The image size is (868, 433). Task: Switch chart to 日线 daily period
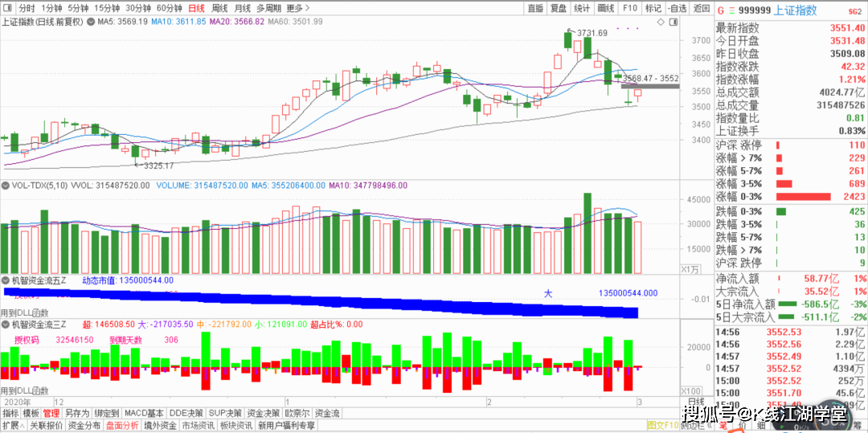(185, 8)
